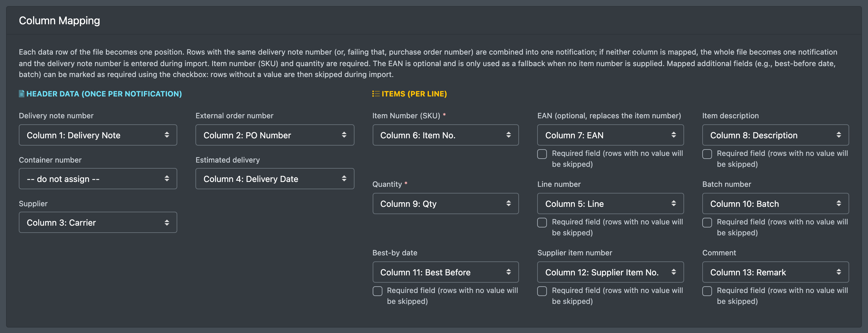Click the 'Container number' label

[x=50, y=160]
